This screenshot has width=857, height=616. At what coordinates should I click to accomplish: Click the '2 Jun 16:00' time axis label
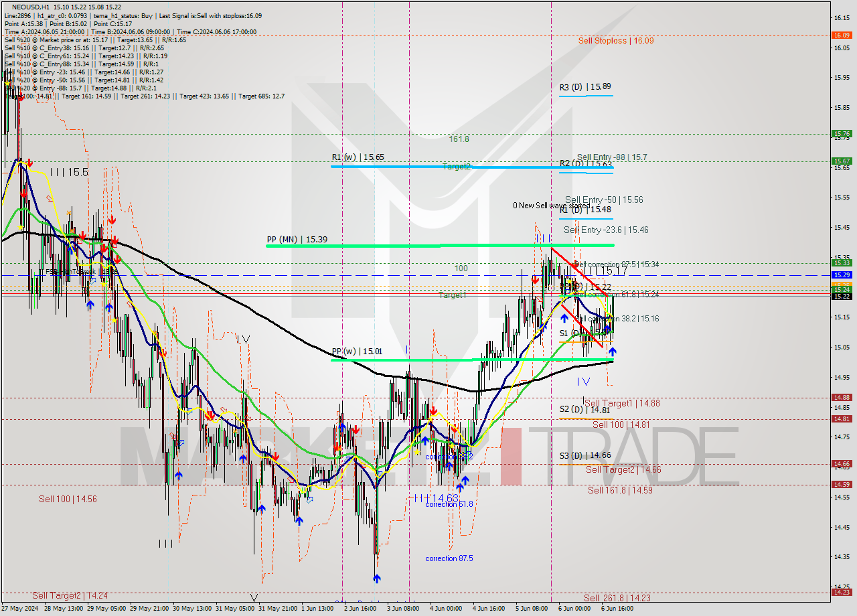(362, 609)
